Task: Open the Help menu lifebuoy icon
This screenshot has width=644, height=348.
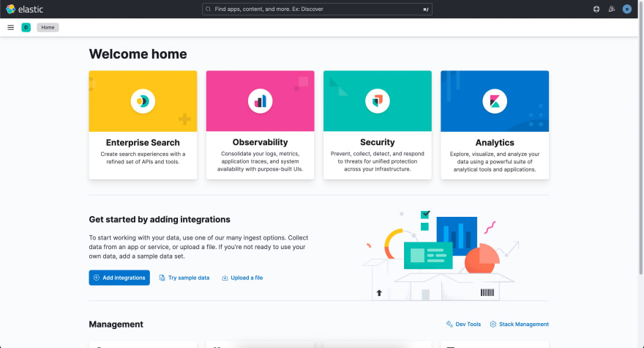Action: pyautogui.click(x=596, y=9)
